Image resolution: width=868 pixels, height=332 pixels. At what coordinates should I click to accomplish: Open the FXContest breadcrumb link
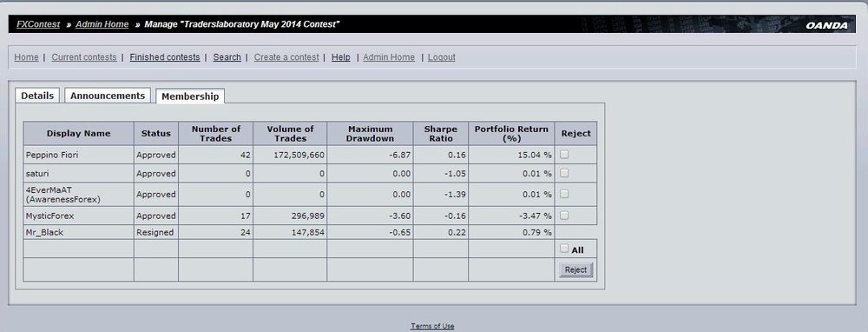[38, 24]
